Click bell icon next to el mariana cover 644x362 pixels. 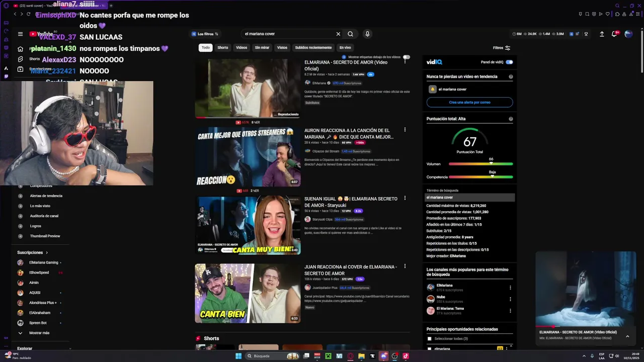point(432,89)
